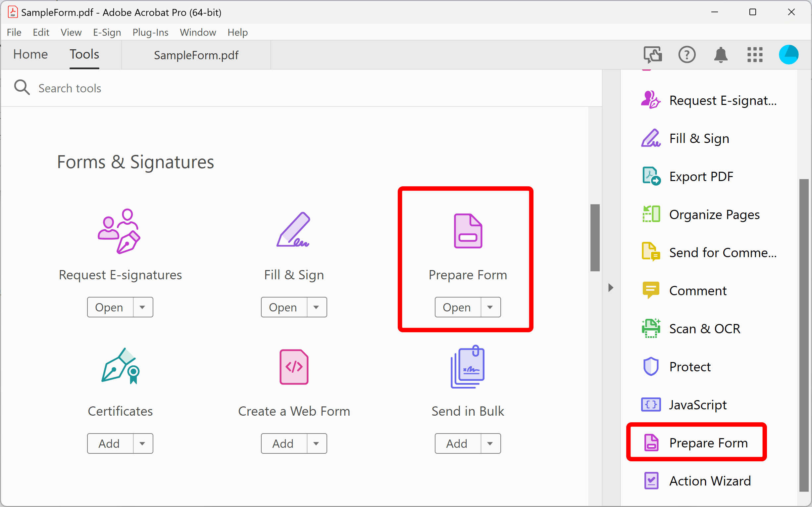Select the JavaScript tool
Image resolution: width=812 pixels, height=507 pixels.
698,405
